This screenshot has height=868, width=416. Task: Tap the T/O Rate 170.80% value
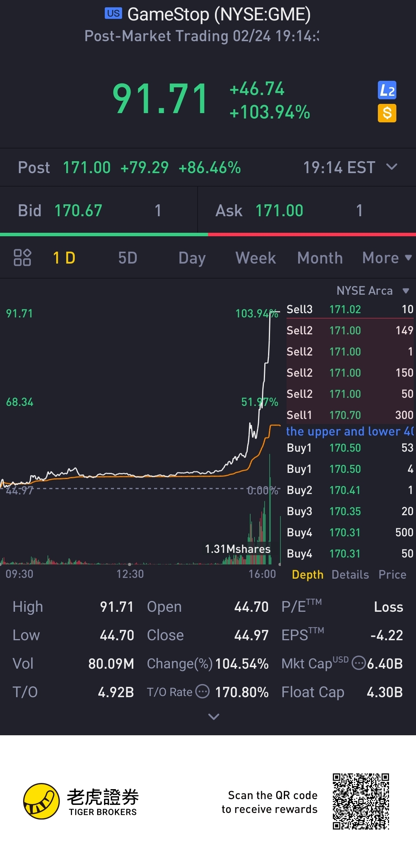click(242, 692)
